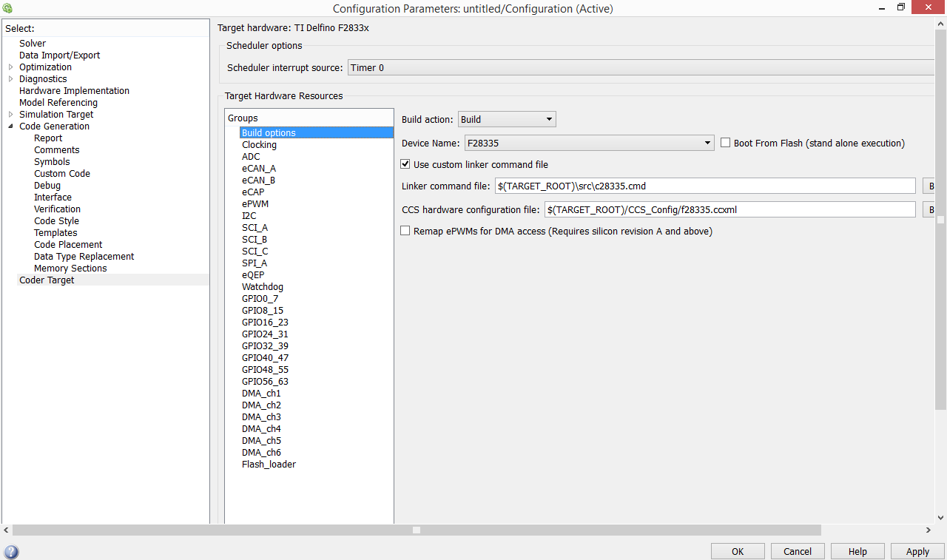Uncheck Use custom linker command file

click(405, 164)
